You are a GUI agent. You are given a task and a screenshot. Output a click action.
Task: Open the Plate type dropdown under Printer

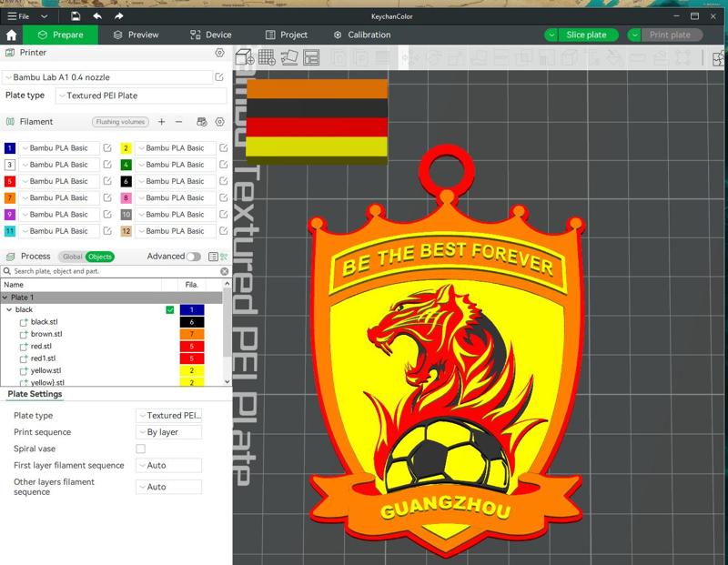pos(141,96)
